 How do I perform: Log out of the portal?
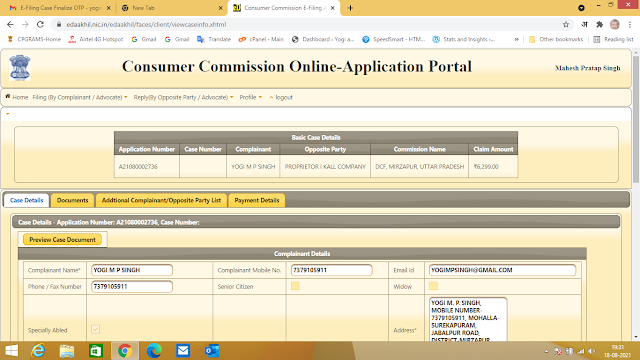281,97
